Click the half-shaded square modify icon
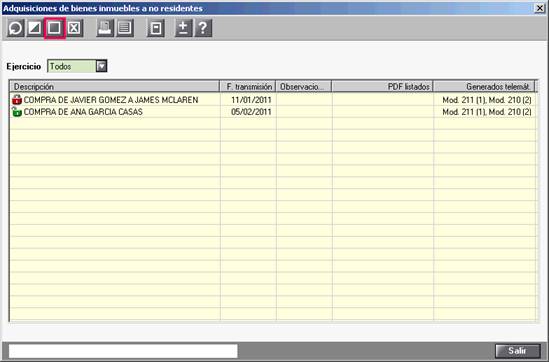Viewport: 549px width, 362px height. pos(35,28)
